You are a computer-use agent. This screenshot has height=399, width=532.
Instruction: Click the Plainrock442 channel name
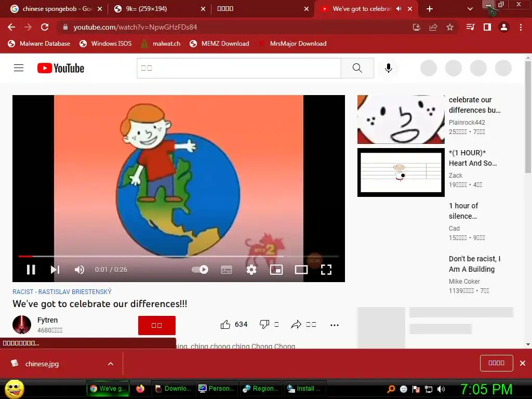[x=467, y=123]
